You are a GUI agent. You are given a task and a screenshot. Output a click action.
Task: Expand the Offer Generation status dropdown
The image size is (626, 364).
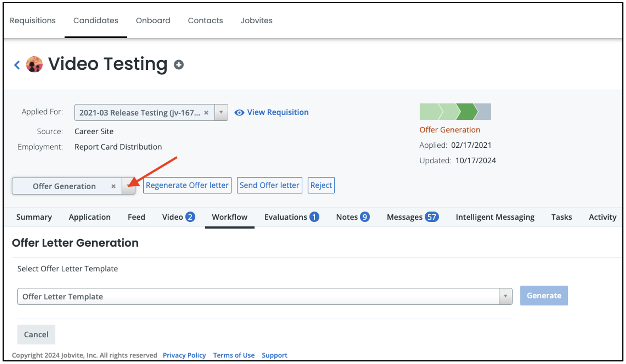click(128, 186)
